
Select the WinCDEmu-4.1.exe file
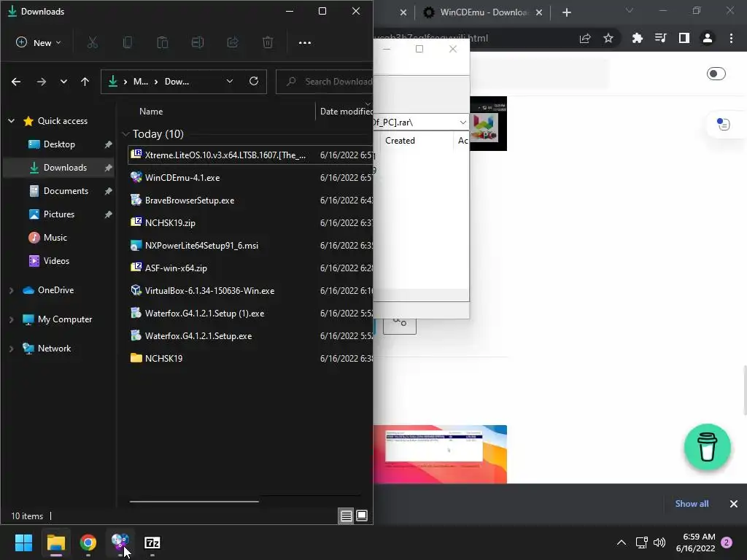182,178
